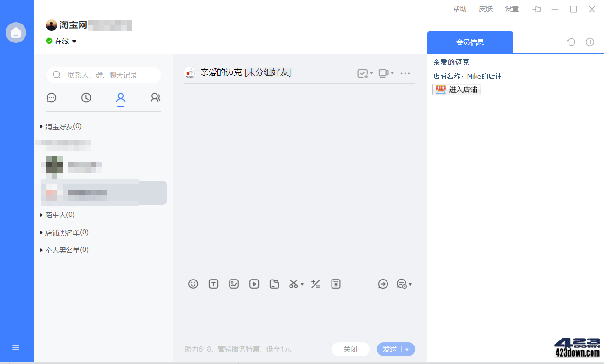
Task: Take a screenshot with the scissors tool
Action: (x=294, y=284)
